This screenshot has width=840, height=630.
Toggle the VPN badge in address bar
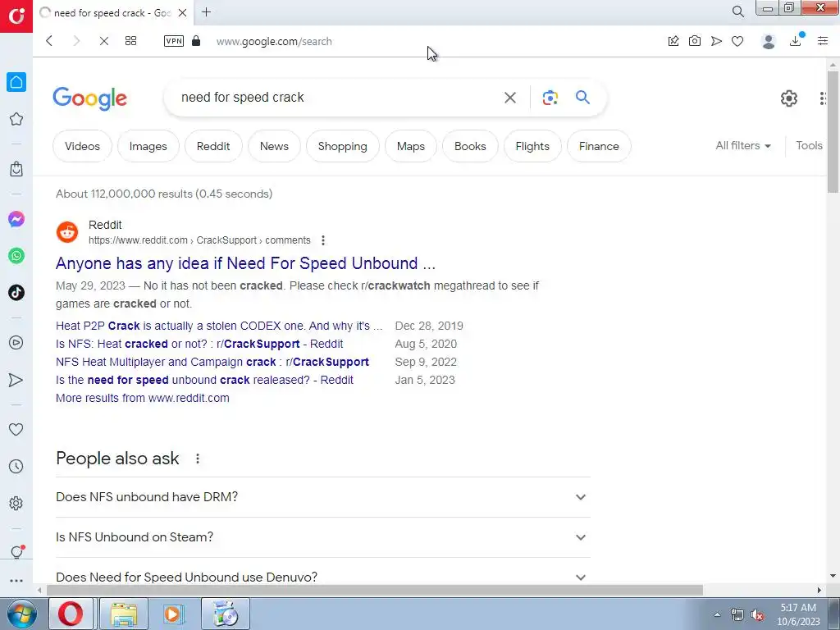(174, 41)
